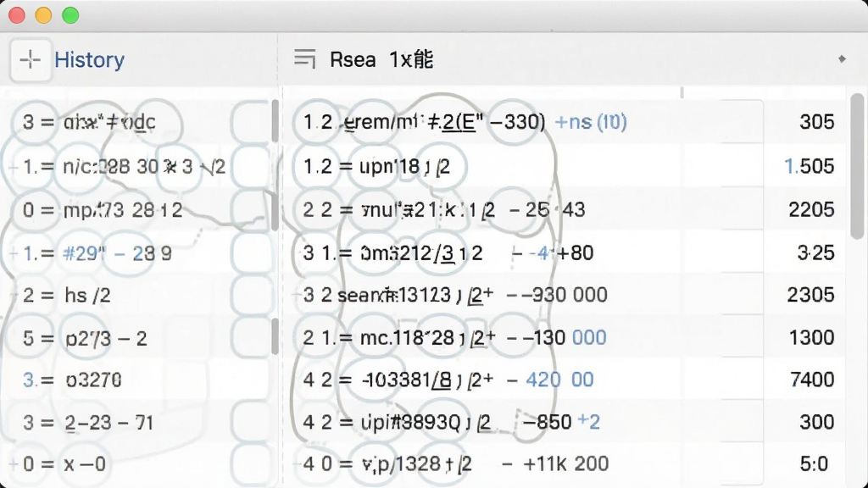Toggle the rounded box on row '3 = 2–23 – 71'
This screenshot has height=488, width=868.
pos(250,423)
